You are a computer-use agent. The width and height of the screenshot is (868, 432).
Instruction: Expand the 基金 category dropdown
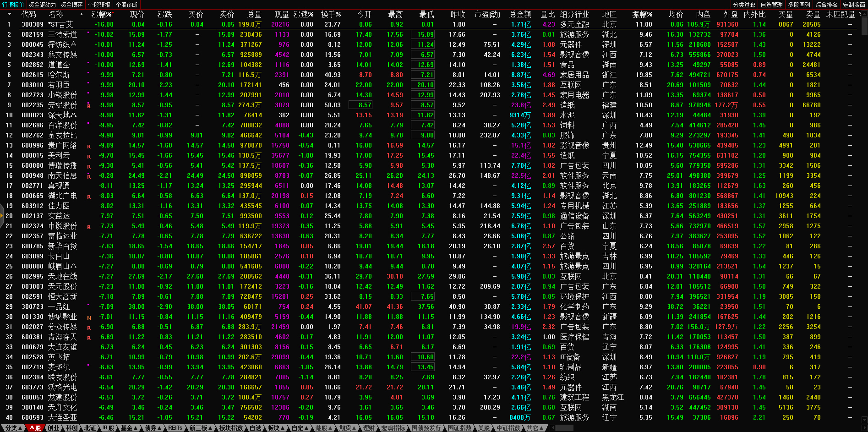(129, 428)
